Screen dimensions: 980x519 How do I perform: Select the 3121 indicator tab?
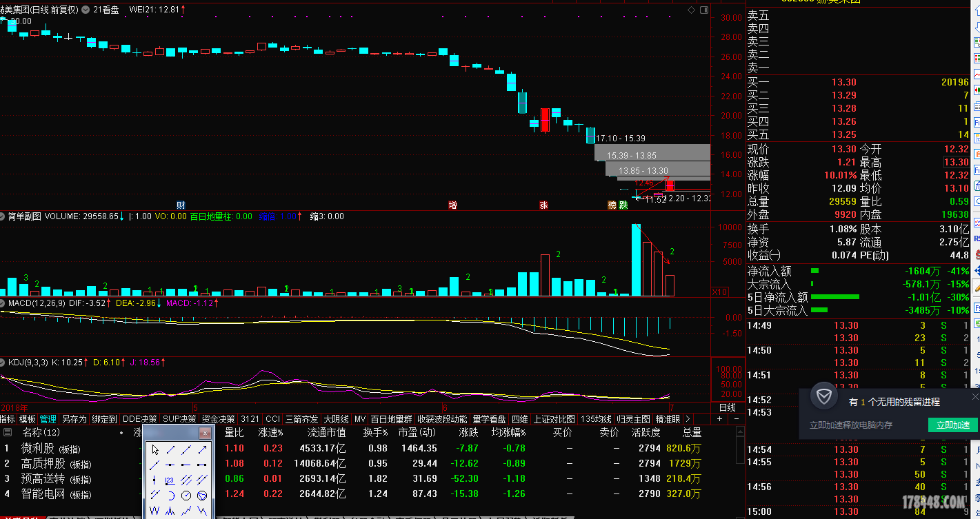[x=250, y=418]
